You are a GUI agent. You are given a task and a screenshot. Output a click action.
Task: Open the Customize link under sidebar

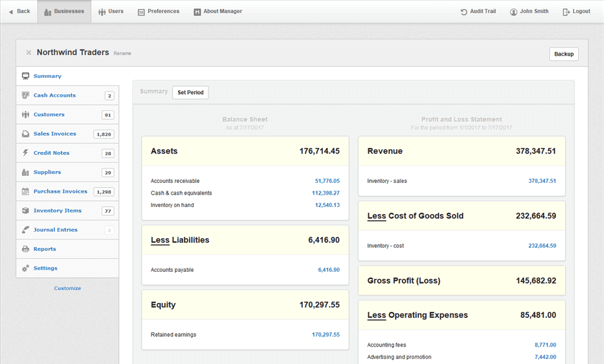coord(68,288)
